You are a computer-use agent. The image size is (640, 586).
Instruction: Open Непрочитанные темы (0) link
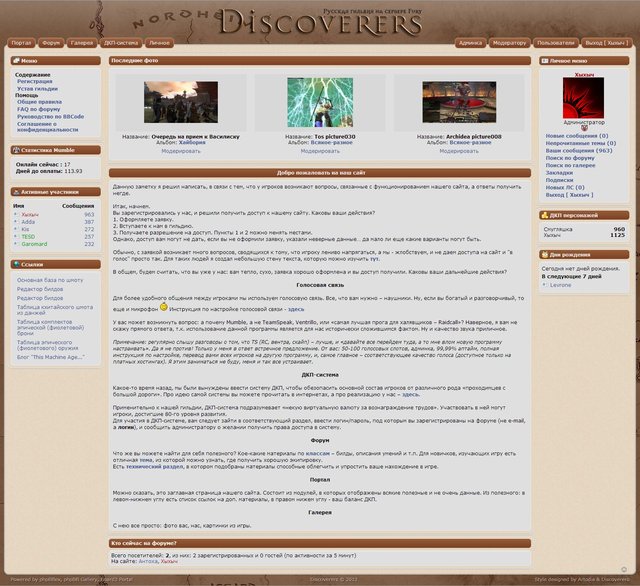[581, 143]
